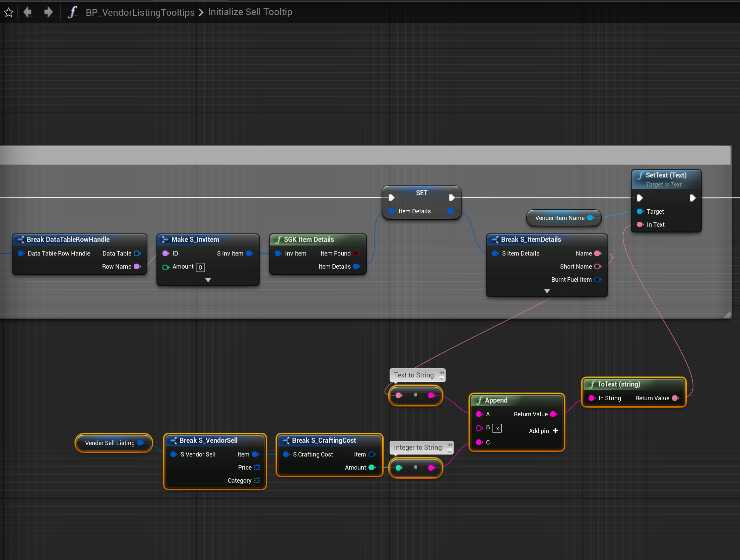Click the Amount value field on Make S_InvItem
Viewport: 740px width, 560px height.
point(200,267)
